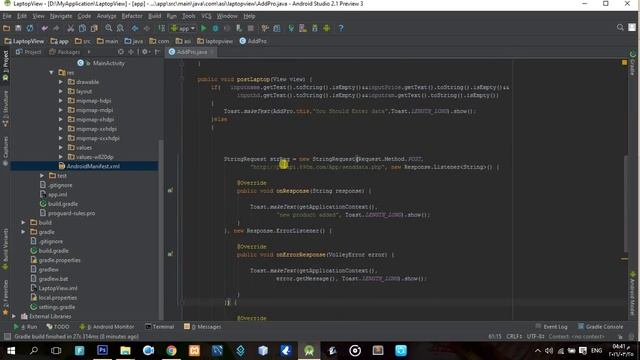The height and width of the screenshot is (360, 640).
Task: Click the laptopview package breadcrumb
Action: coord(215,41)
